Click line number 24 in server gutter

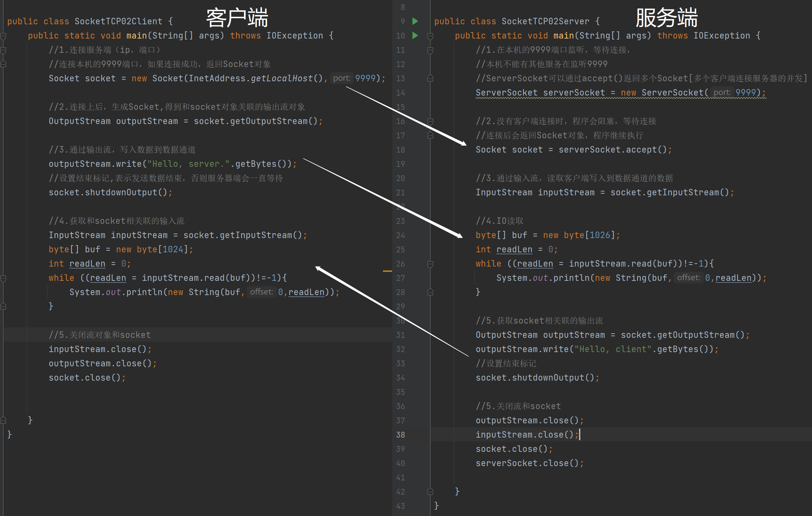coord(400,235)
